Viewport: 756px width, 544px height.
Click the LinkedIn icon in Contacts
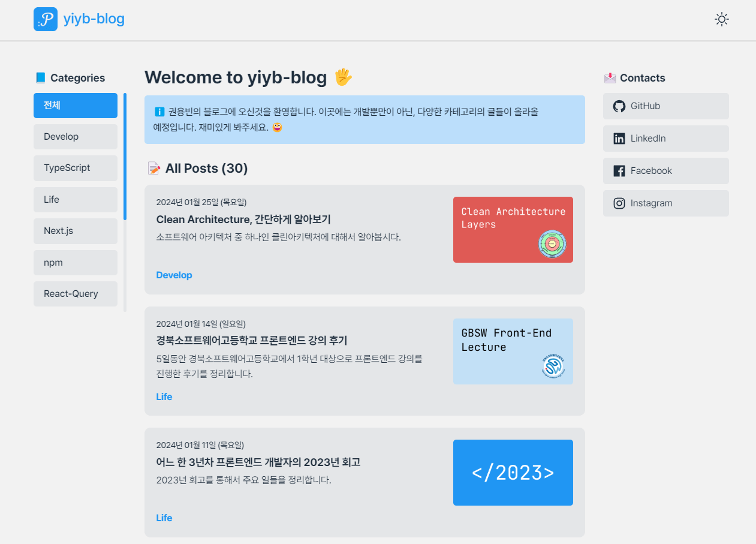[619, 139]
